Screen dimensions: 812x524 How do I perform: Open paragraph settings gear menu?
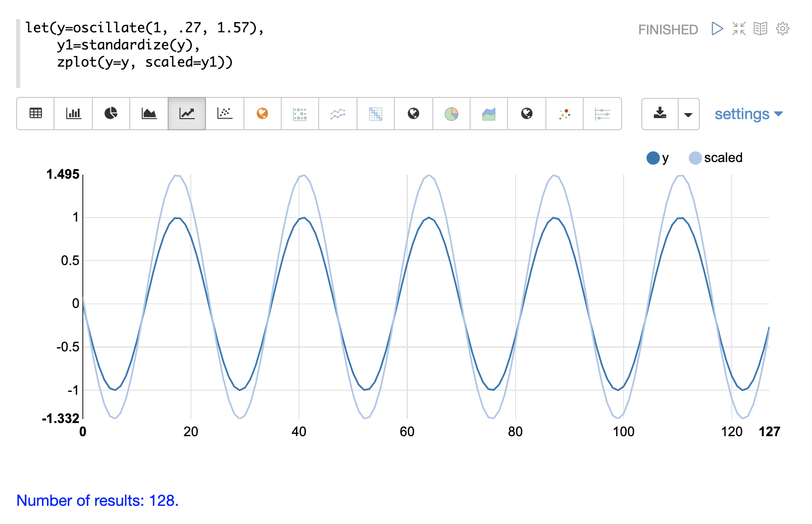783,29
